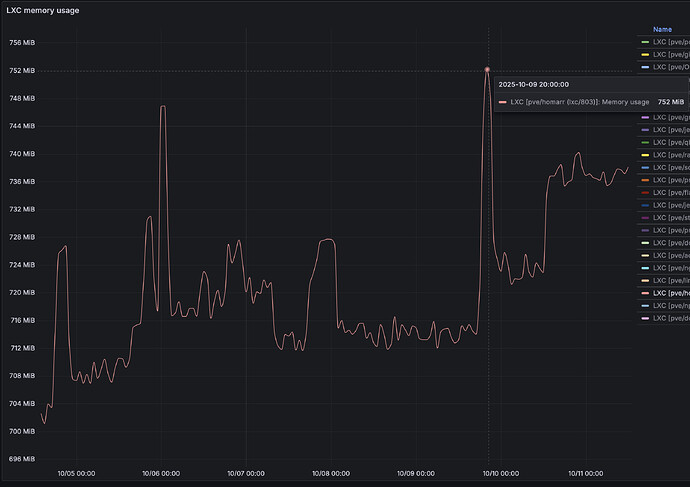The height and width of the screenshot is (487, 690).
Task: Toggle the LXC [pve/gr legend series label
Action: pos(671,117)
